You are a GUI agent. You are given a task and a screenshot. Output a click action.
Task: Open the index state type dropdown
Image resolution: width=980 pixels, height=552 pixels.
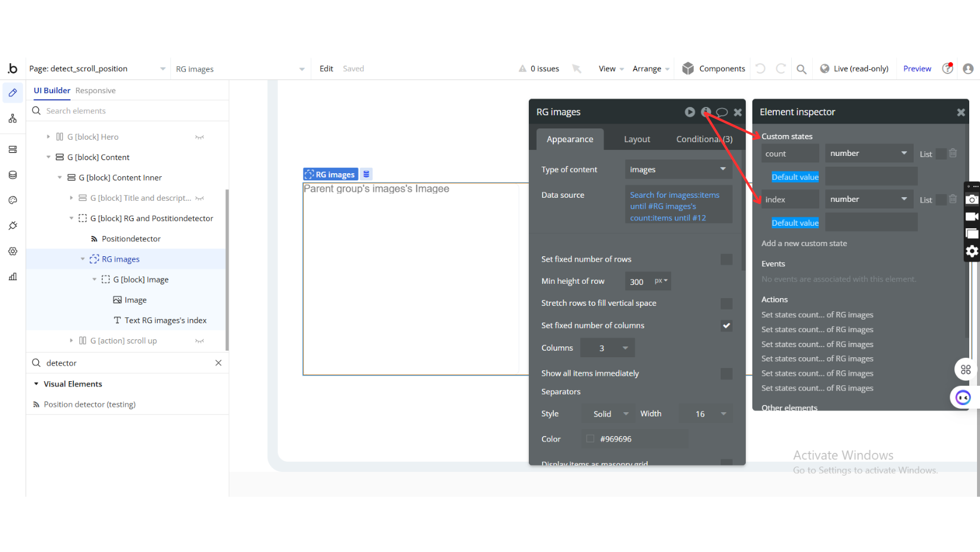pos(869,200)
